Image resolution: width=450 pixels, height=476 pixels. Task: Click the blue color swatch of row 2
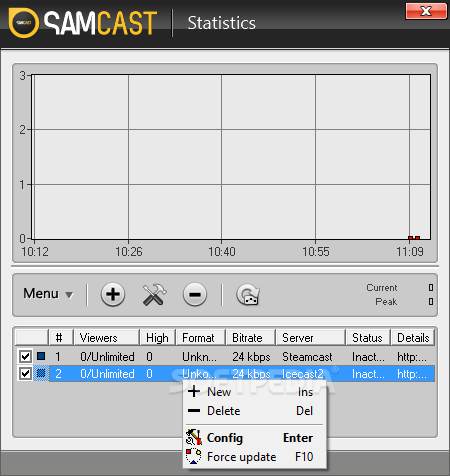point(41,373)
